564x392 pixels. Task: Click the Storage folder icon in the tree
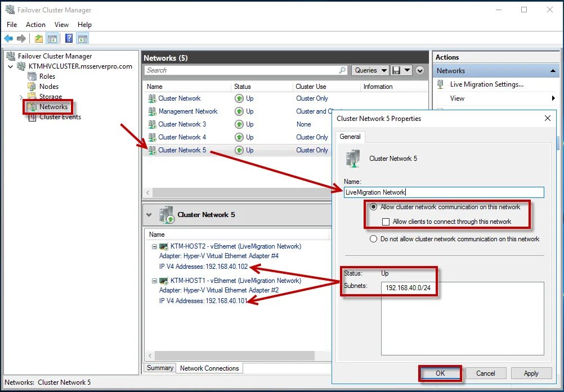(x=32, y=96)
